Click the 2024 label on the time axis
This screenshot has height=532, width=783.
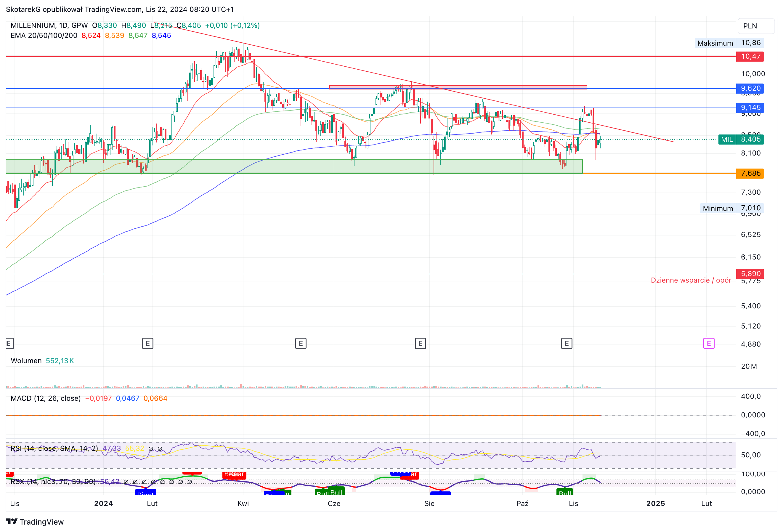[x=103, y=503]
